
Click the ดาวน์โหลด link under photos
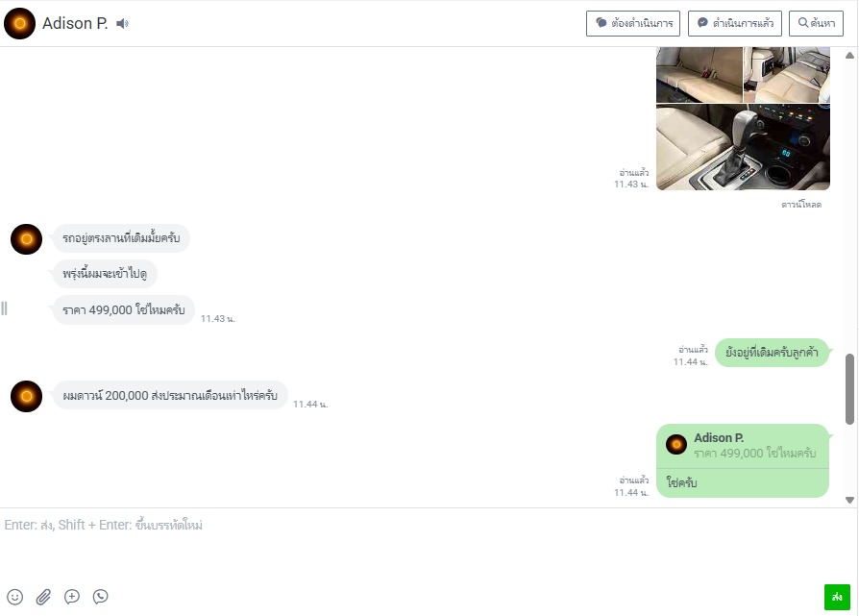pyautogui.click(x=801, y=205)
